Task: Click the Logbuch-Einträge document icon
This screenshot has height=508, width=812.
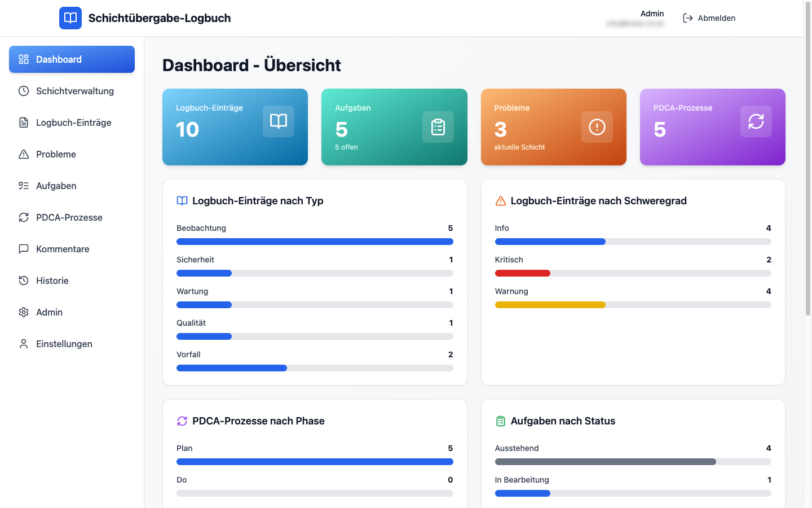Action: tap(23, 122)
